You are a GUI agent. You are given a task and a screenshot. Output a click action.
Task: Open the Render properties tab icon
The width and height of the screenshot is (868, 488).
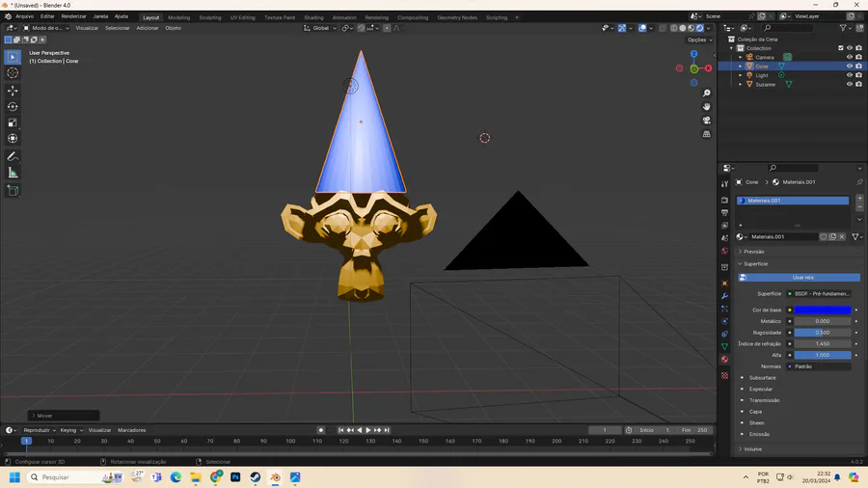point(724,200)
